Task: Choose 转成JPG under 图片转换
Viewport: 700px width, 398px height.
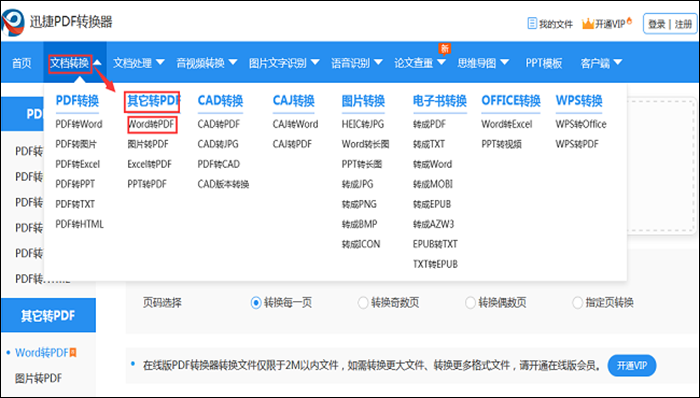Action: click(358, 184)
